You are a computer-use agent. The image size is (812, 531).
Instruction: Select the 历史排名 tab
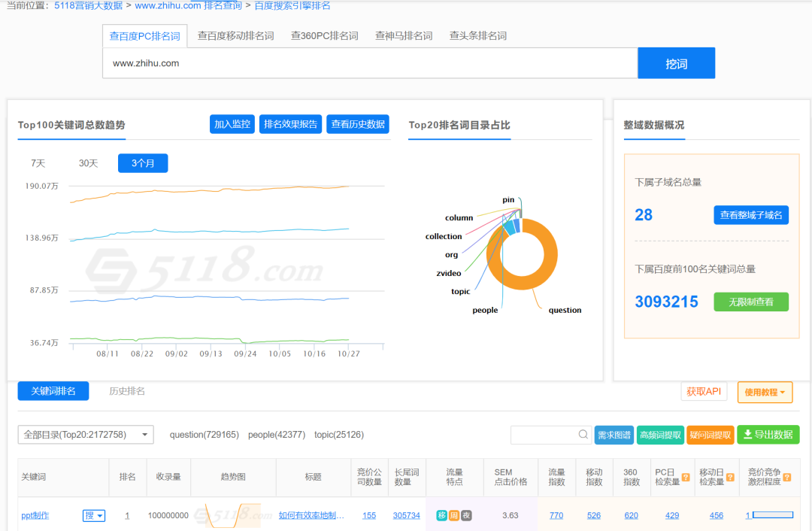127,391
